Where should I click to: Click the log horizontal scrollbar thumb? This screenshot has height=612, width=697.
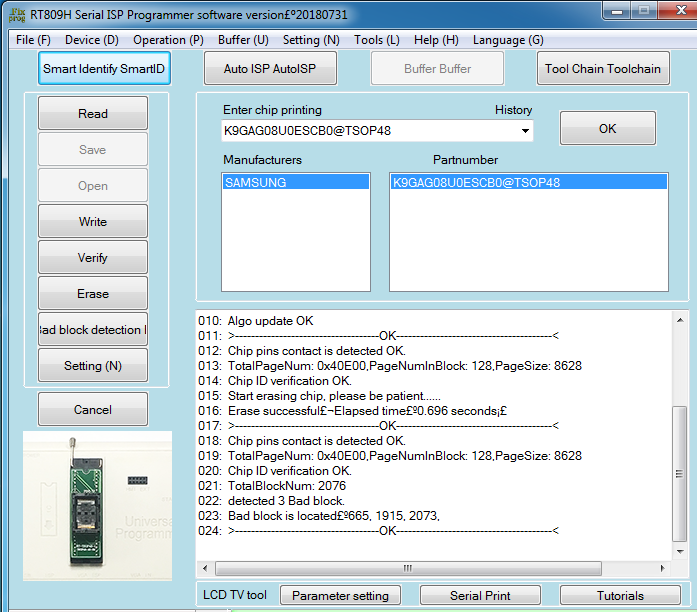(408, 568)
